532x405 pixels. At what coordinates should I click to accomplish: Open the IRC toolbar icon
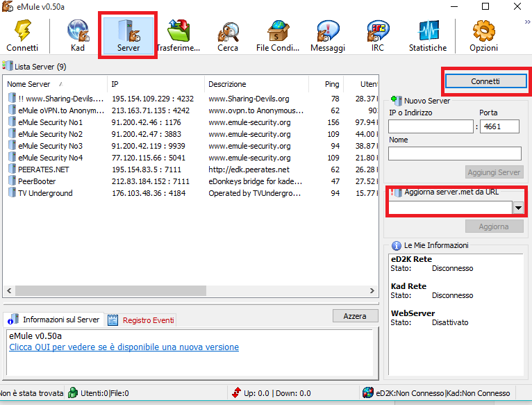378,31
